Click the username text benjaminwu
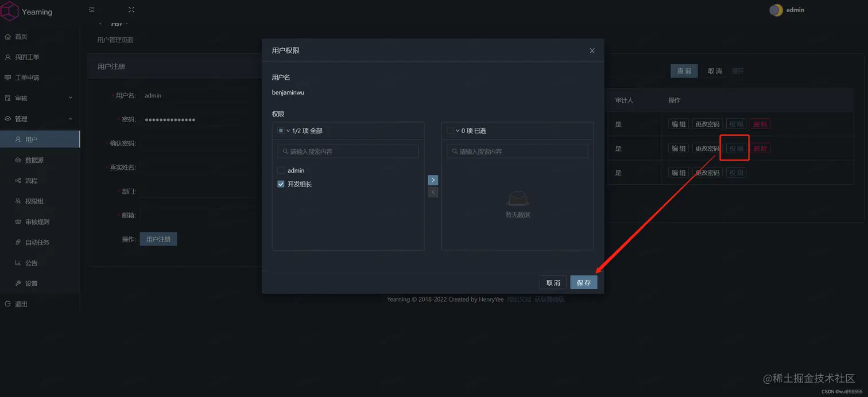 click(x=288, y=92)
